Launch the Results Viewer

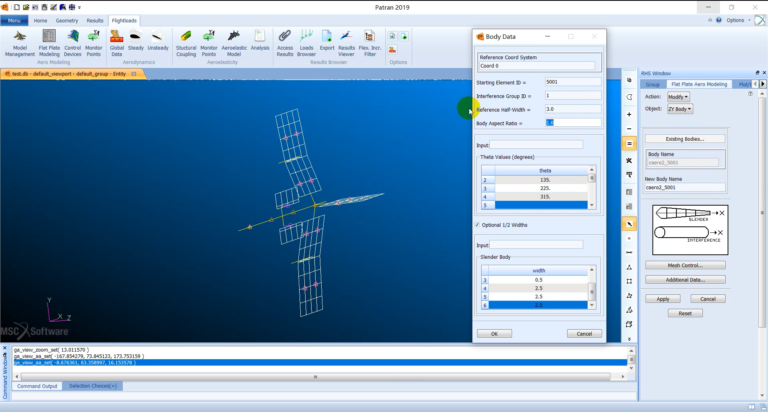click(x=346, y=44)
